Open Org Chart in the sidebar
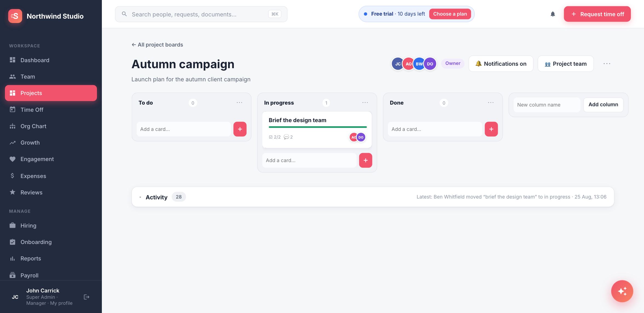The width and height of the screenshot is (644, 313). 51,126
